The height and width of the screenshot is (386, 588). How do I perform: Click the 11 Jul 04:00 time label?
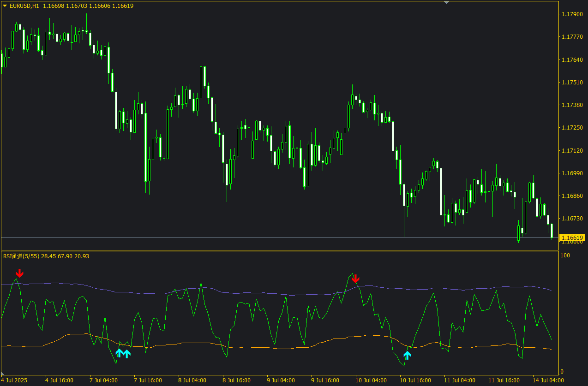[x=460, y=380]
